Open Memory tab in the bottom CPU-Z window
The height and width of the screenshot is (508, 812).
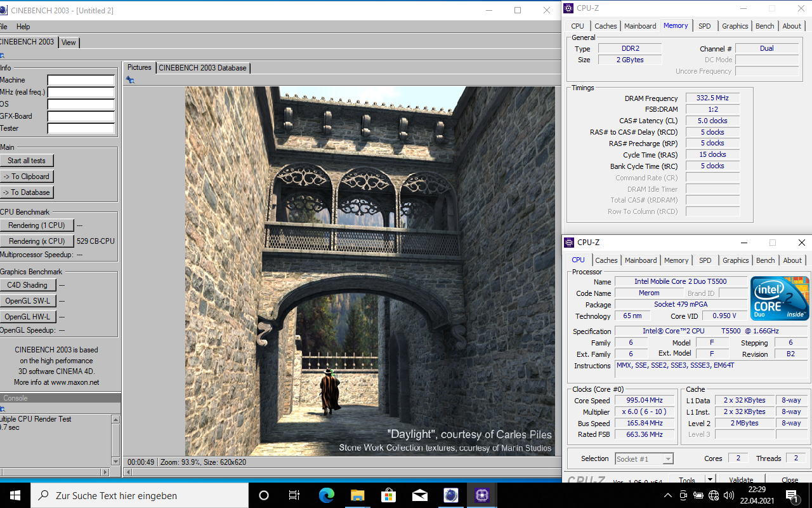[676, 260]
